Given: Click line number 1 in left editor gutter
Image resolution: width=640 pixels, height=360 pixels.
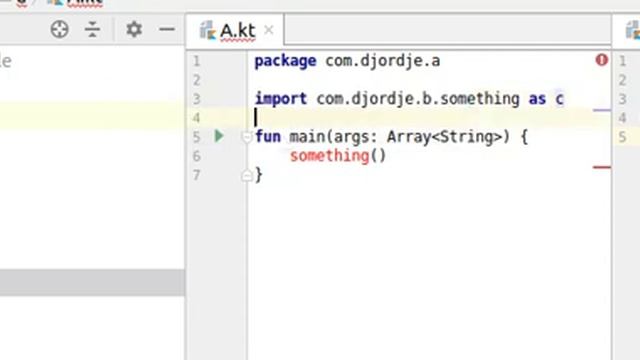Looking at the screenshot, I should click(x=196, y=61).
